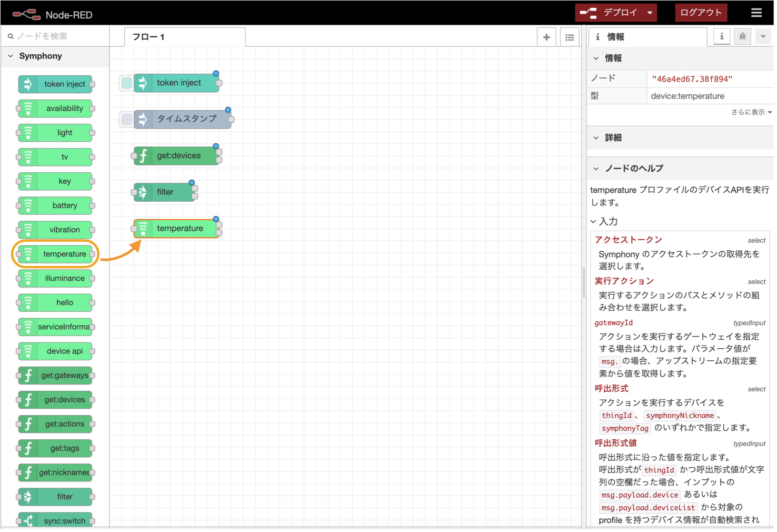Open sidebar tab list dropdown
This screenshot has height=532, width=777.
(x=763, y=37)
